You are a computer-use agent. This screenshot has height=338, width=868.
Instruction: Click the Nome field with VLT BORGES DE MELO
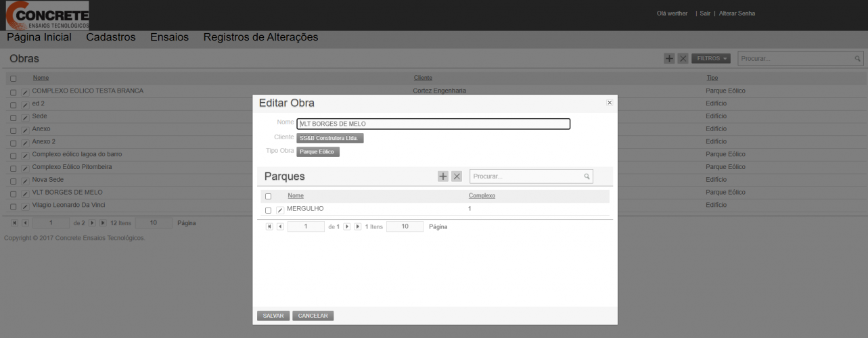pyautogui.click(x=434, y=124)
